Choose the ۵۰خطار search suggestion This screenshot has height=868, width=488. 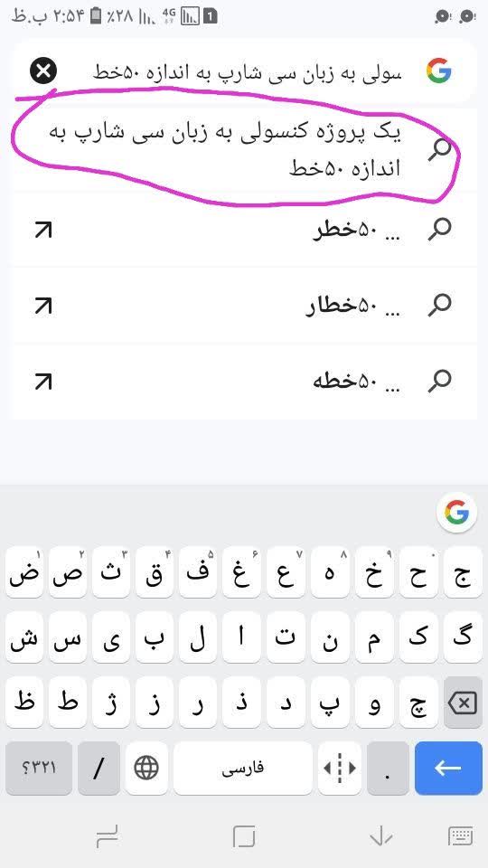click(243, 306)
